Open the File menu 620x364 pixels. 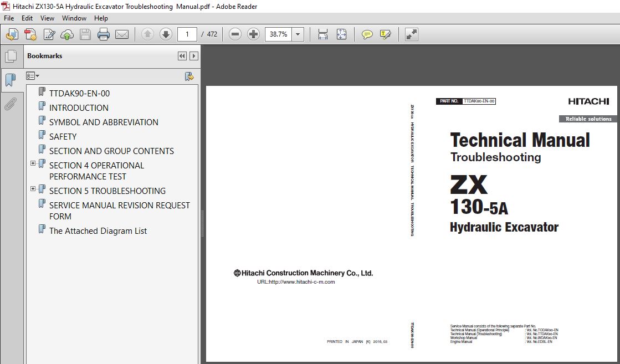pyautogui.click(x=9, y=18)
